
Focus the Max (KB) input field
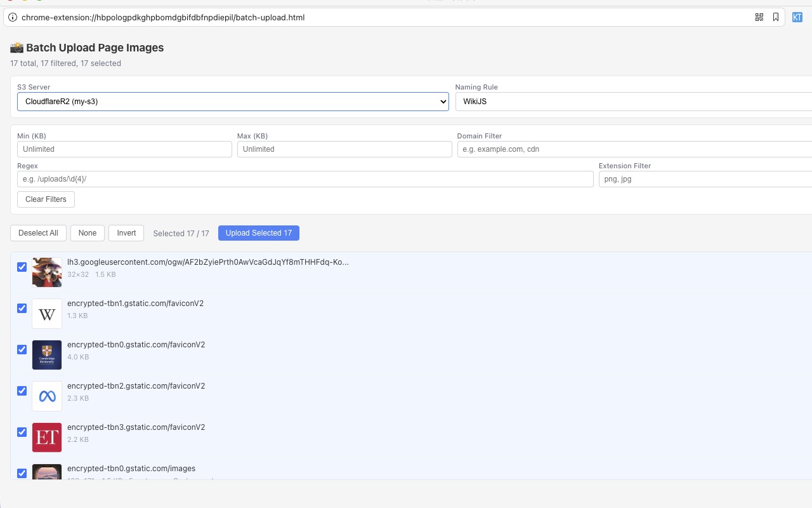click(x=344, y=149)
